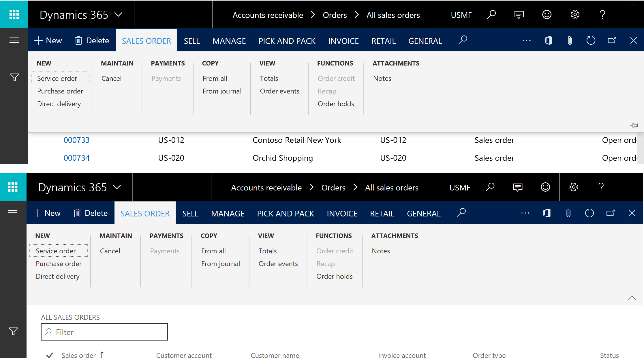The height and width of the screenshot is (359, 644).
Task: Toggle filter icon in lower left panel
Action: click(x=13, y=332)
